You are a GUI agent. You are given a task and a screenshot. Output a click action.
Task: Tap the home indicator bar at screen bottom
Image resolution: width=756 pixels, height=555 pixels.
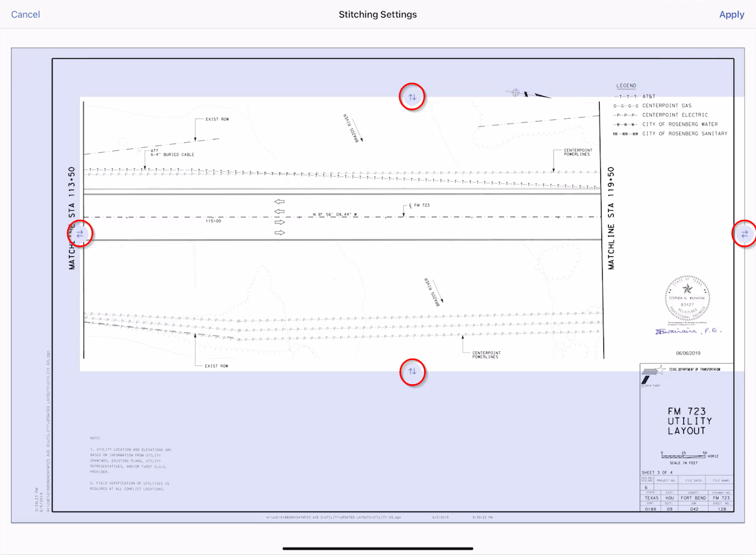[378, 548]
